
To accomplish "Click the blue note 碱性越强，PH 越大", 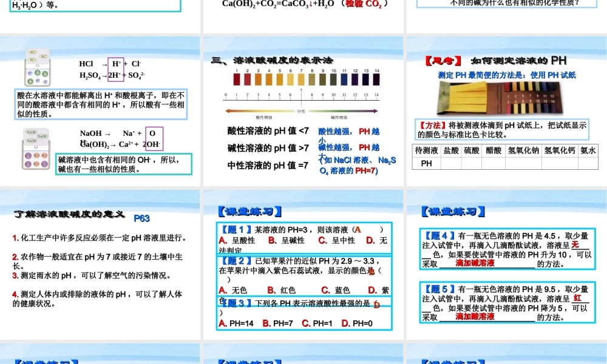I will (348, 152).
